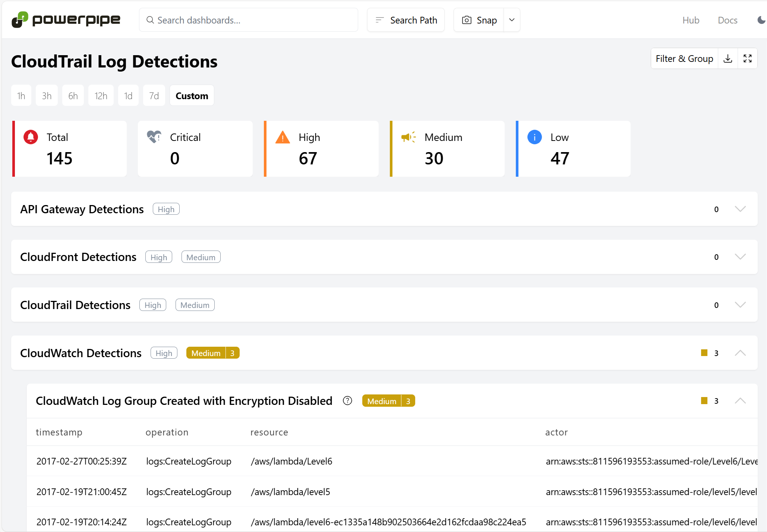Select the 1d time range
This screenshot has height=532, width=767.
point(128,96)
